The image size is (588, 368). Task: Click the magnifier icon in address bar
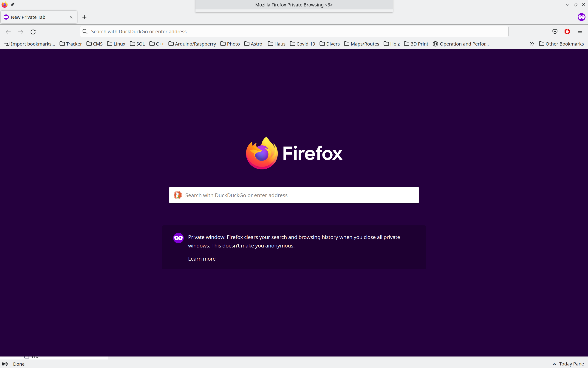click(x=85, y=32)
